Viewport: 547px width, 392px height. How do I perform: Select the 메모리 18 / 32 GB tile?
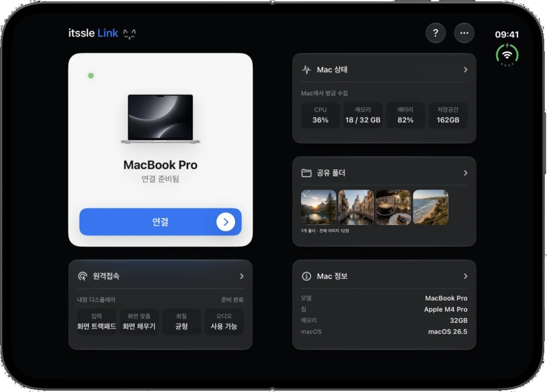point(363,115)
